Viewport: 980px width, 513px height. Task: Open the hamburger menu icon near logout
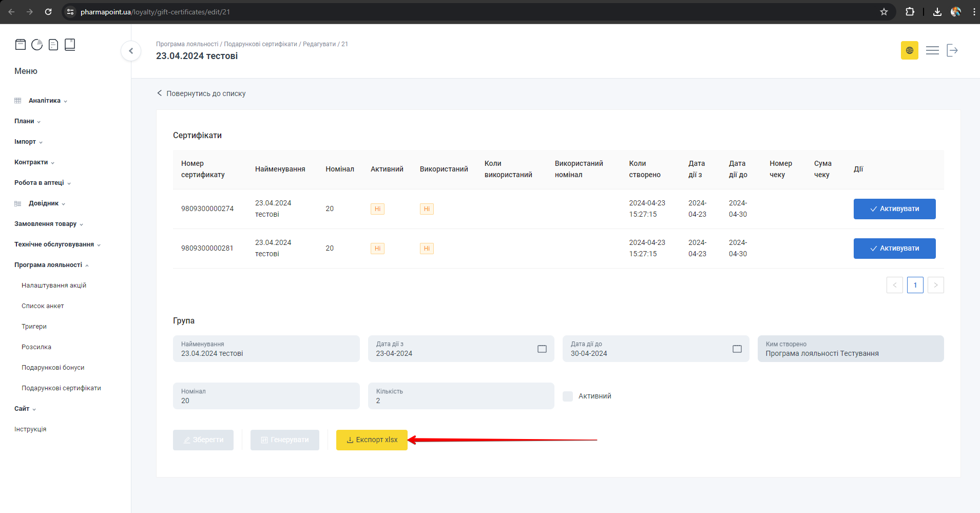[x=933, y=50]
